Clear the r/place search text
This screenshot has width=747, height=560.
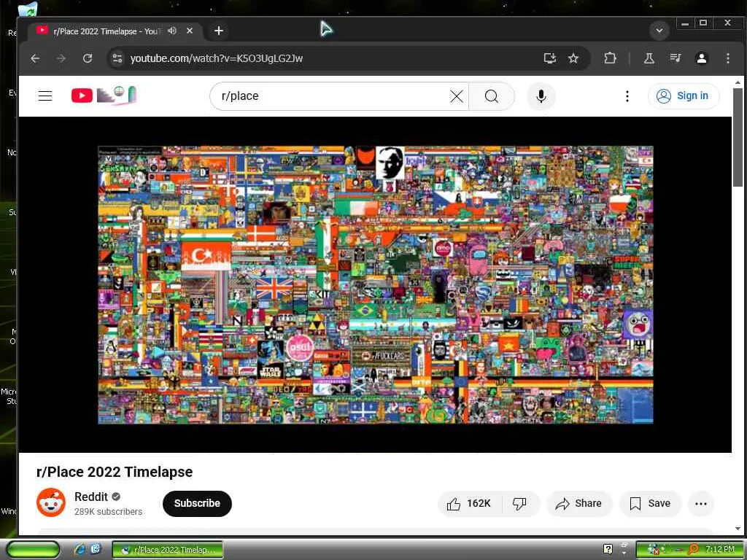coord(456,96)
